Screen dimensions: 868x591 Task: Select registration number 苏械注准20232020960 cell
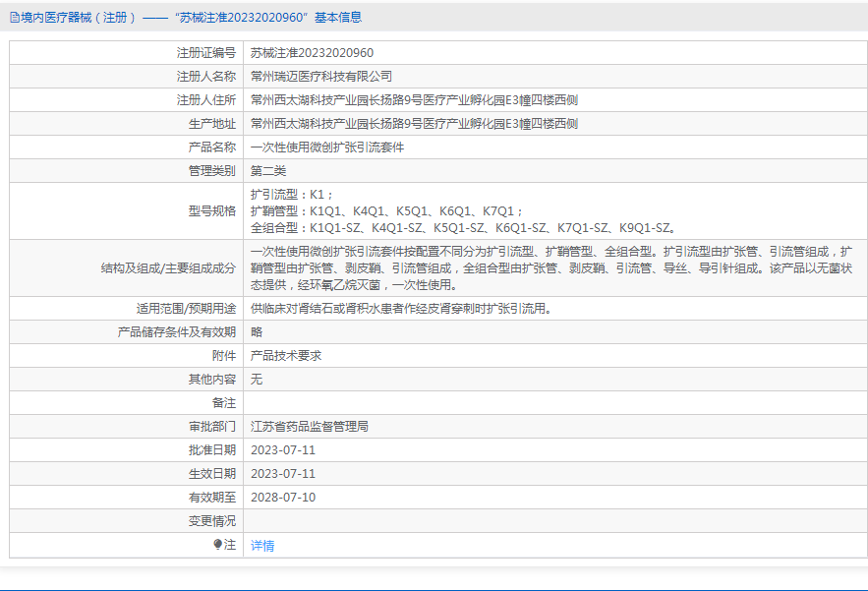click(x=313, y=53)
